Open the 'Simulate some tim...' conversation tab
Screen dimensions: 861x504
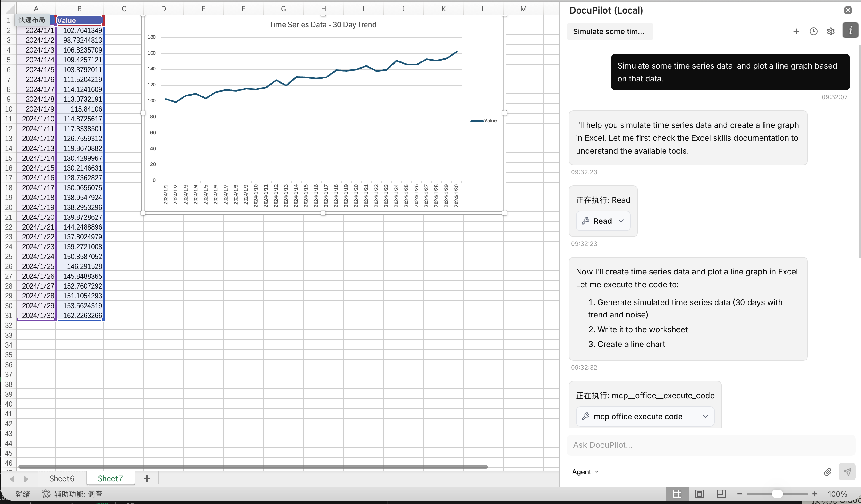[609, 31]
